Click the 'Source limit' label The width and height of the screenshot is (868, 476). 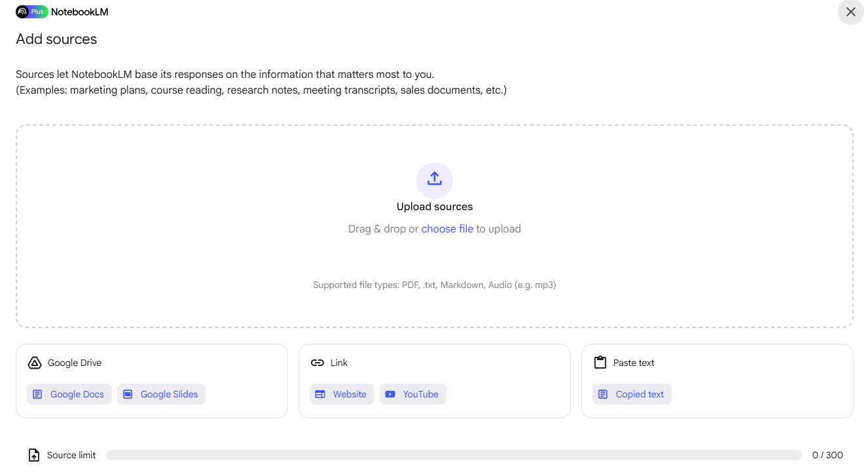[71, 455]
